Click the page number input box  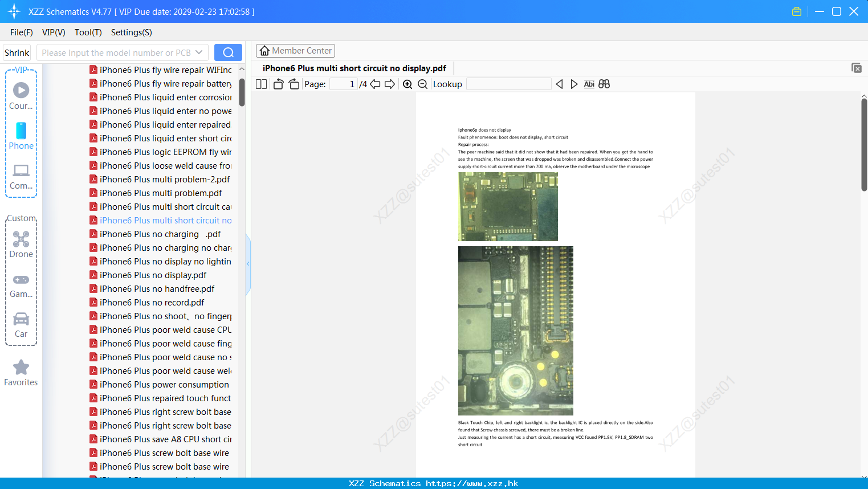pos(344,84)
